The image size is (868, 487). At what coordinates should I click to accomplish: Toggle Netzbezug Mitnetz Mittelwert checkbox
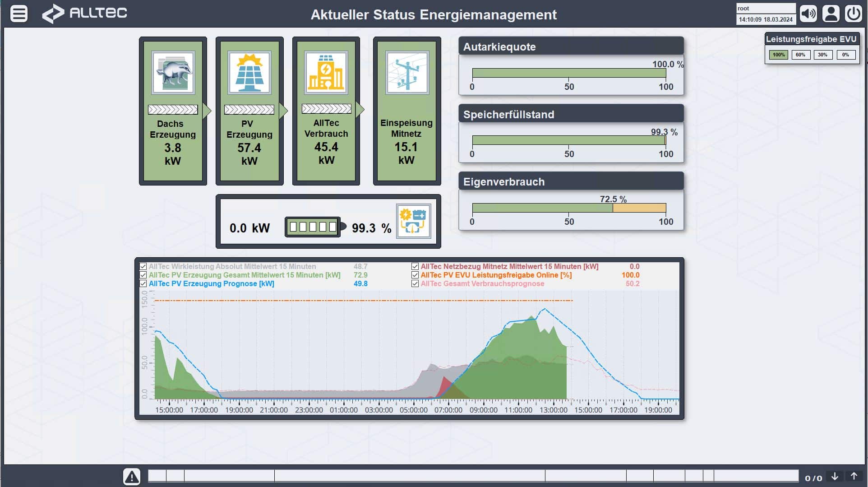click(415, 267)
